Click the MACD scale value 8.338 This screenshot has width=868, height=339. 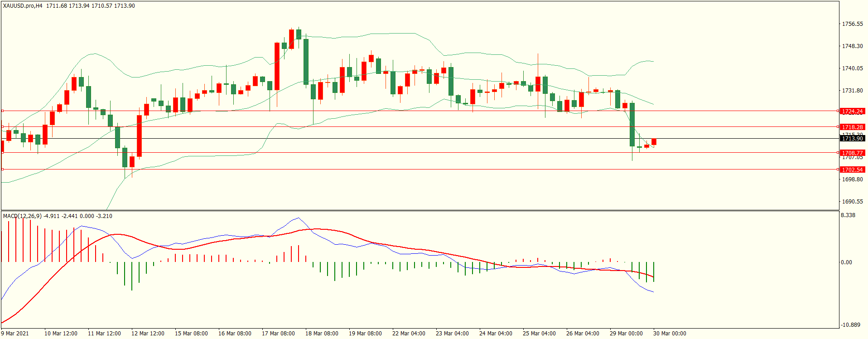click(x=848, y=215)
